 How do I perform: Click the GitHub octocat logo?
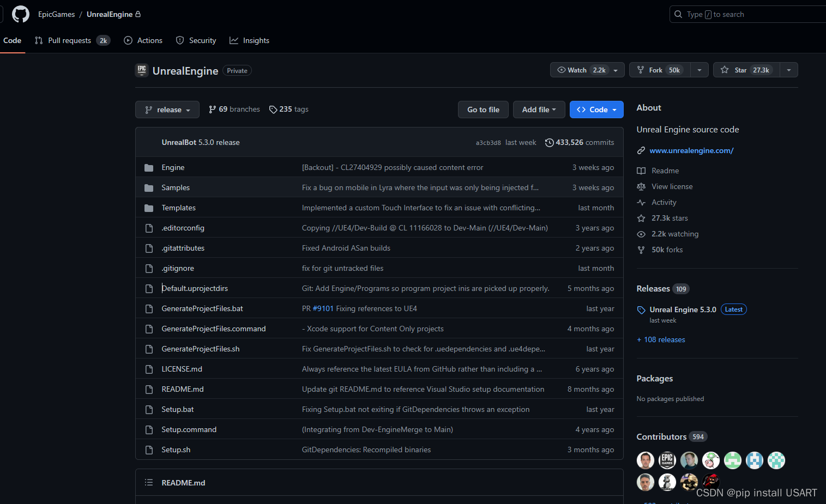(x=21, y=14)
